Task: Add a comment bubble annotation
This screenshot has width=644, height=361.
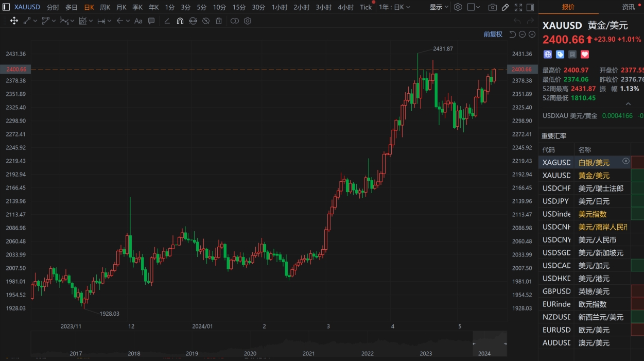Action: click(151, 21)
